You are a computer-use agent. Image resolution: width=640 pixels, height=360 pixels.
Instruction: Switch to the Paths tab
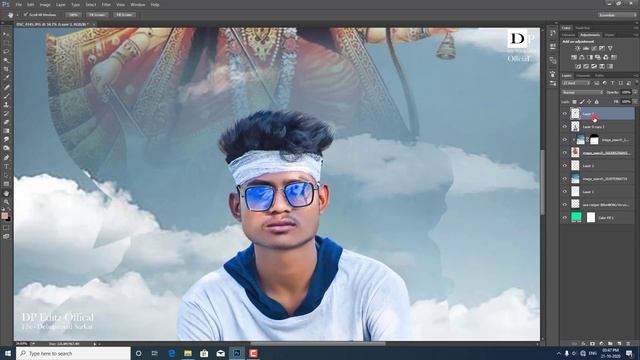(x=599, y=76)
